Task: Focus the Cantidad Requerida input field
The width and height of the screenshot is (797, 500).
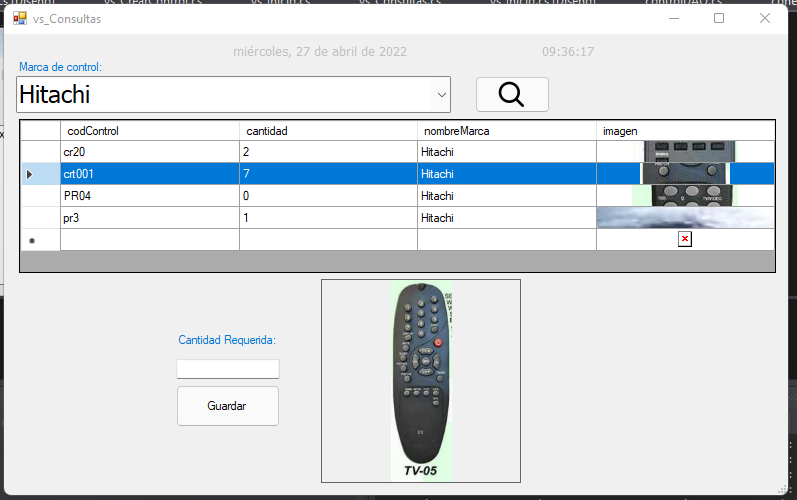Action: pos(228,369)
